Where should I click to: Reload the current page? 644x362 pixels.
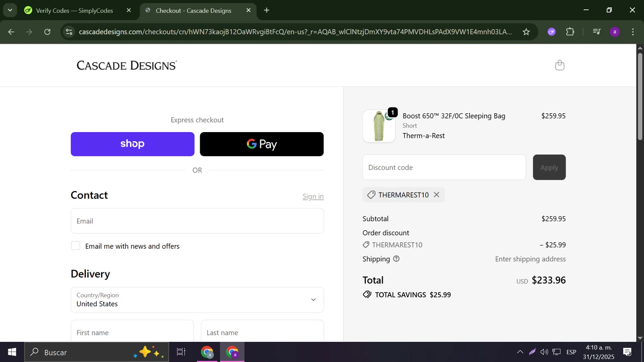(x=48, y=32)
